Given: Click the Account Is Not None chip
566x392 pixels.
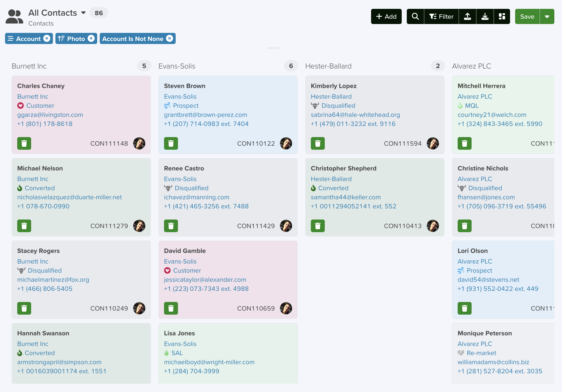Looking at the screenshot, I should tap(137, 38).
